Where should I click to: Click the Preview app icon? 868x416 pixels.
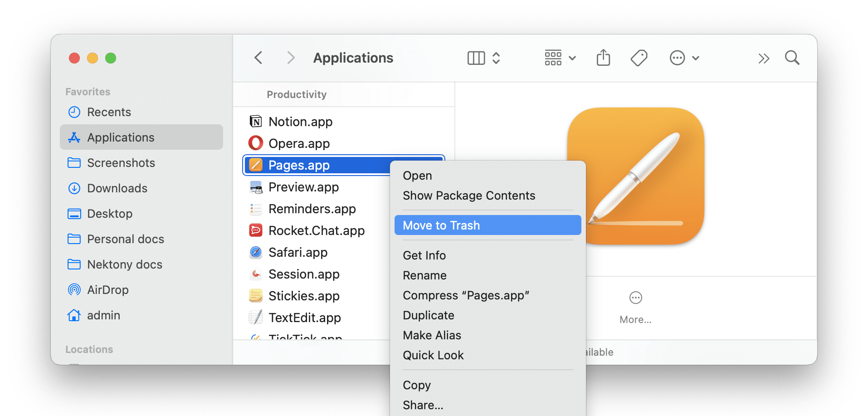(256, 186)
